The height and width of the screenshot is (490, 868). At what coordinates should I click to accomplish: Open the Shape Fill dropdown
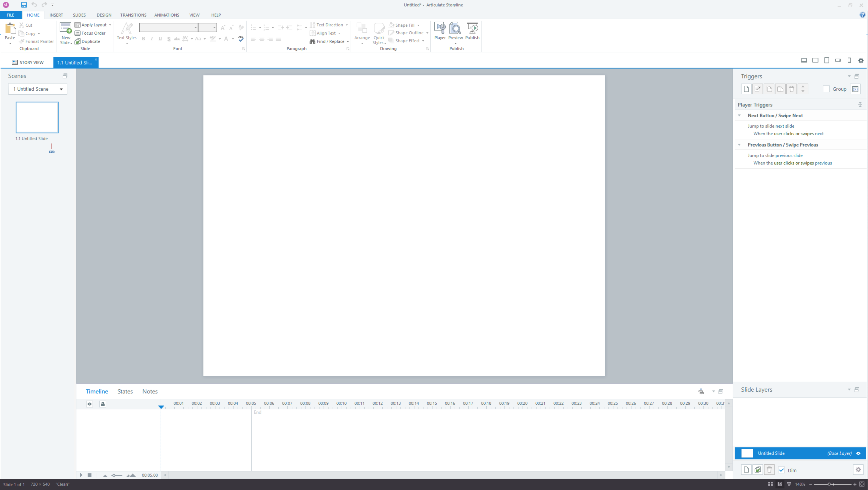(419, 25)
